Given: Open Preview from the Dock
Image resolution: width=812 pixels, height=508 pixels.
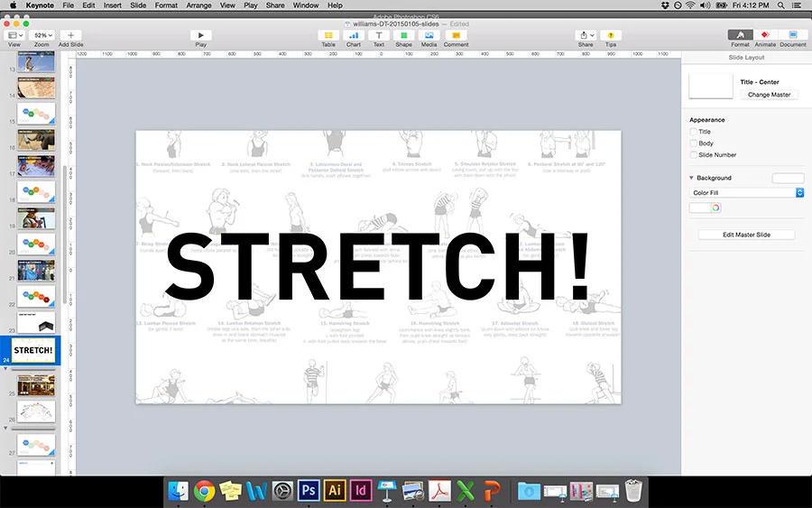Looking at the screenshot, I should coord(412,490).
